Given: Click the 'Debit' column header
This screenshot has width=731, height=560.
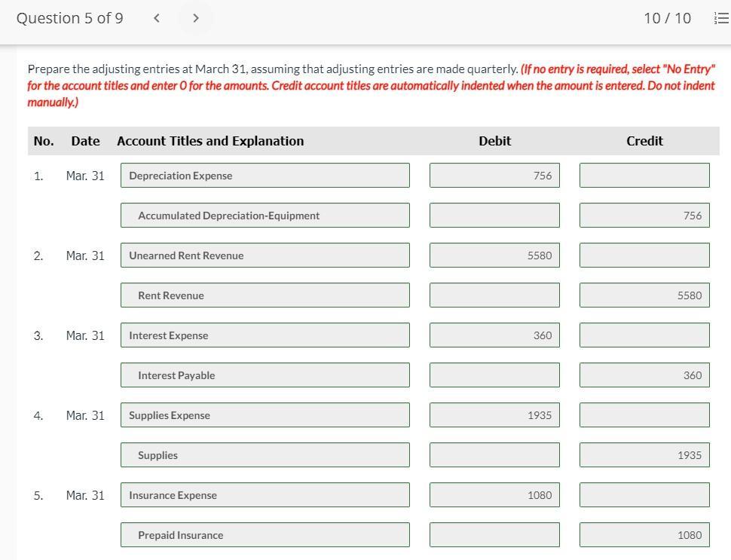Looking at the screenshot, I should click(494, 141).
